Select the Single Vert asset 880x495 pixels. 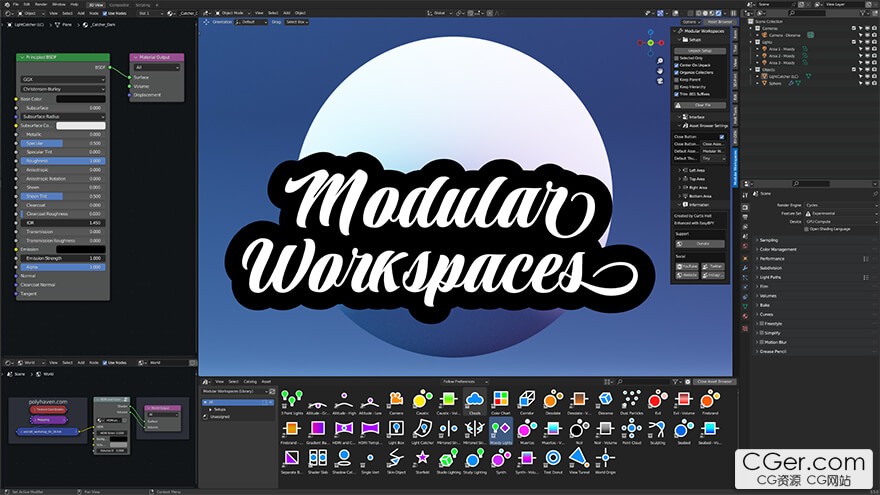[370, 461]
